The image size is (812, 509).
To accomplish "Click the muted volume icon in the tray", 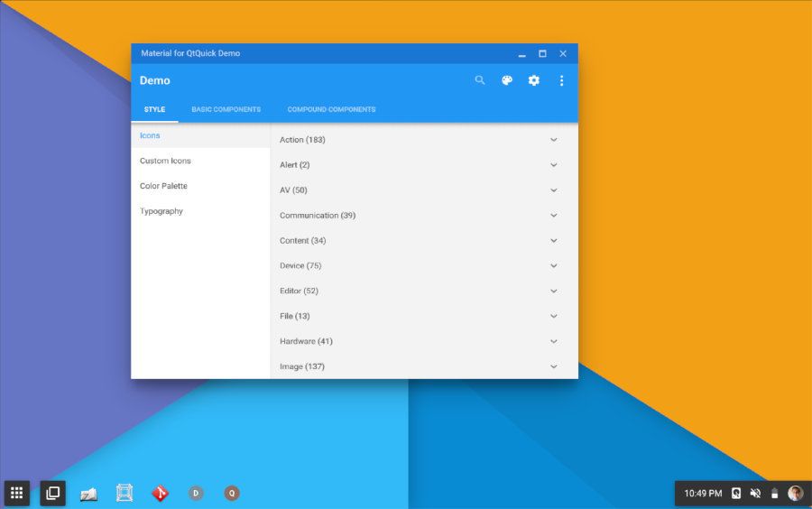I will coord(755,493).
